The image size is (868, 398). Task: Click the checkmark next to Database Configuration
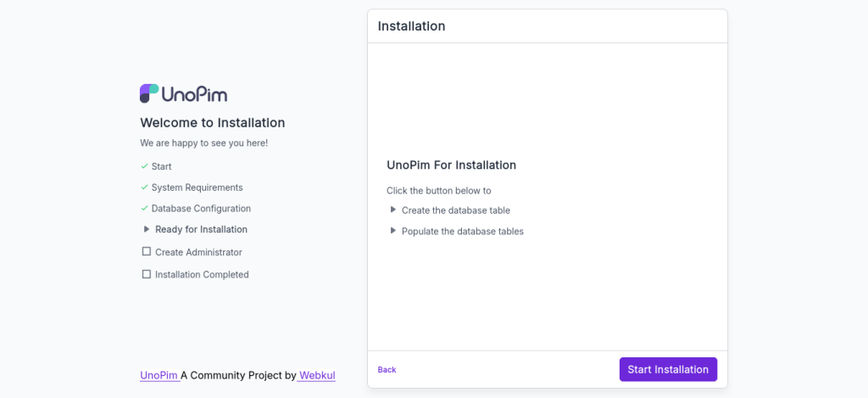(x=144, y=209)
